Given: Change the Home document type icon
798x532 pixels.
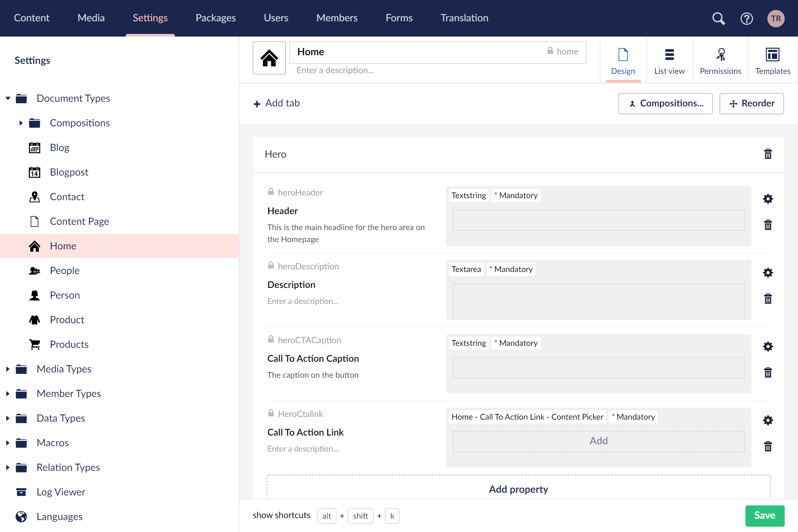Looking at the screenshot, I should pyautogui.click(x=269, y=58).
